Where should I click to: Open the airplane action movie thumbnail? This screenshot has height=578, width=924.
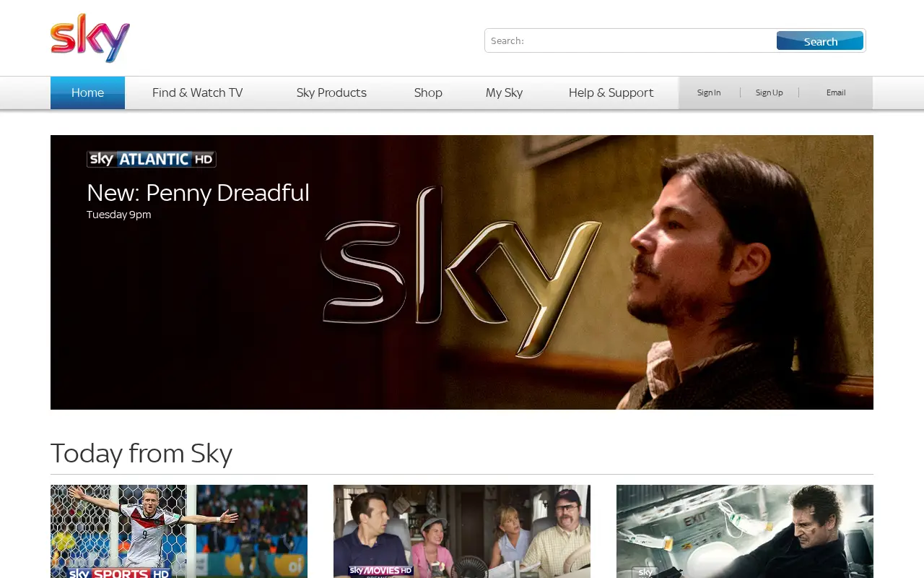point(745,531)
